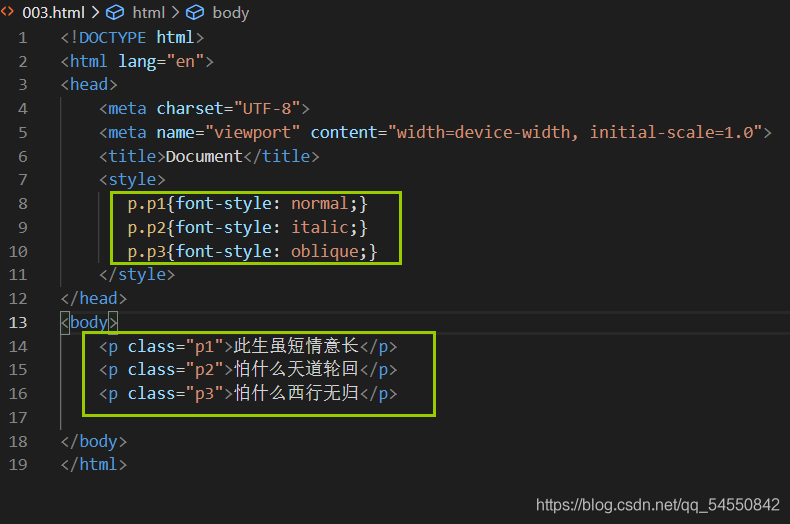Click the italic value in p.p2 rule
The width and height of the screenshot is (790, 524).
[x=319, y=227]
